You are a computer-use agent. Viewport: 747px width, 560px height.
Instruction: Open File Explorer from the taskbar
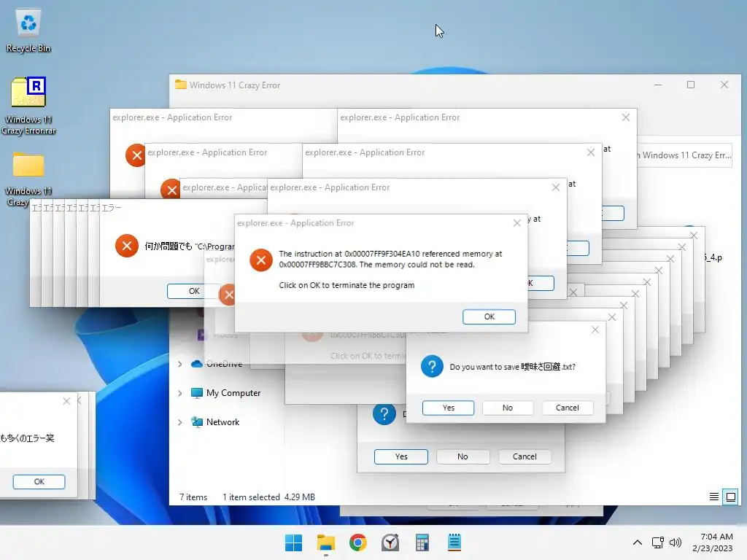(326, 542)
